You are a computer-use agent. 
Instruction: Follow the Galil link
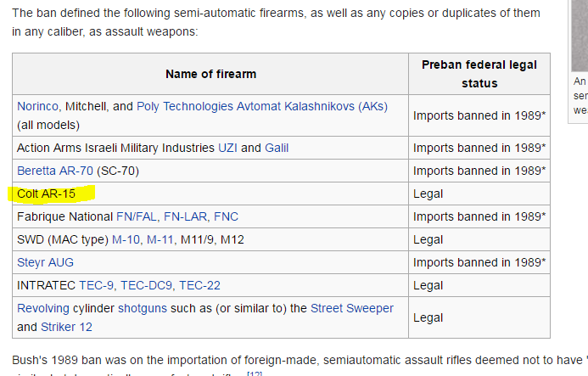pos(277,148)
